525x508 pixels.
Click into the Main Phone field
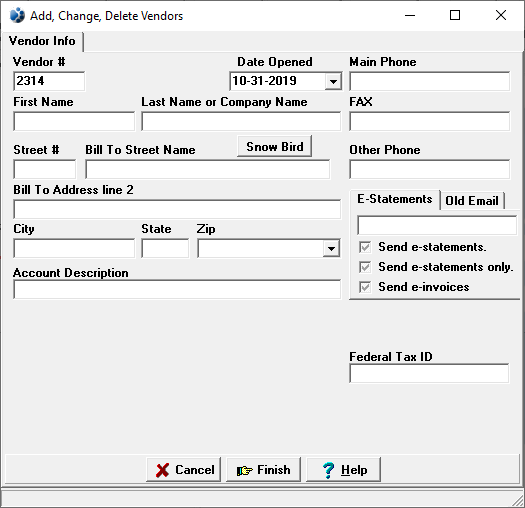tap(430, 81)
